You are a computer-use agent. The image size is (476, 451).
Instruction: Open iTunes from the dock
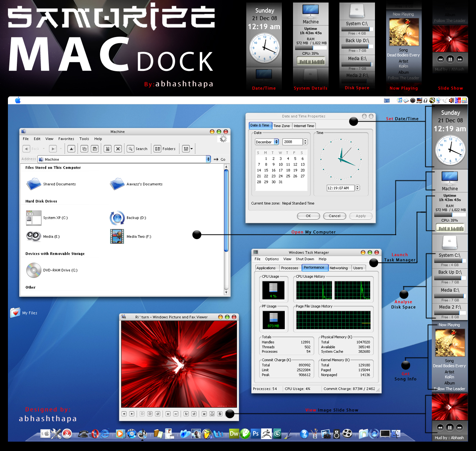(x=142, y=434)
